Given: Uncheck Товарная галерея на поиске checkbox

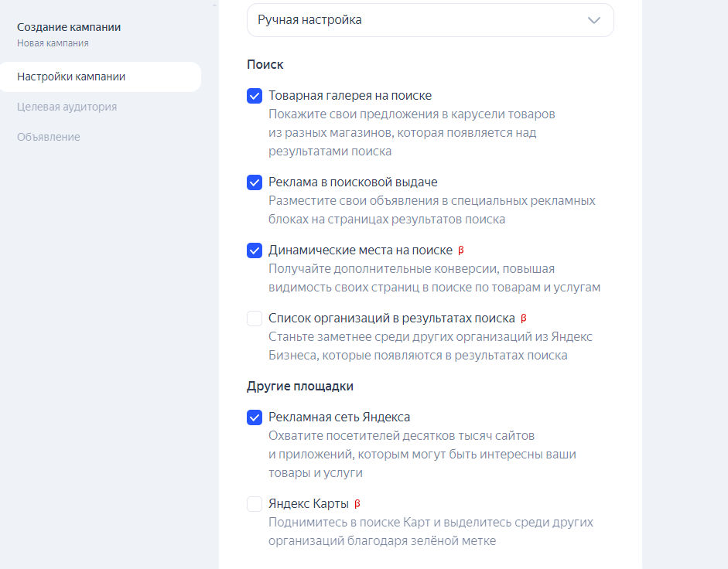Looking at the screenshot, I should pyautogui.click(x=255, y=96).
